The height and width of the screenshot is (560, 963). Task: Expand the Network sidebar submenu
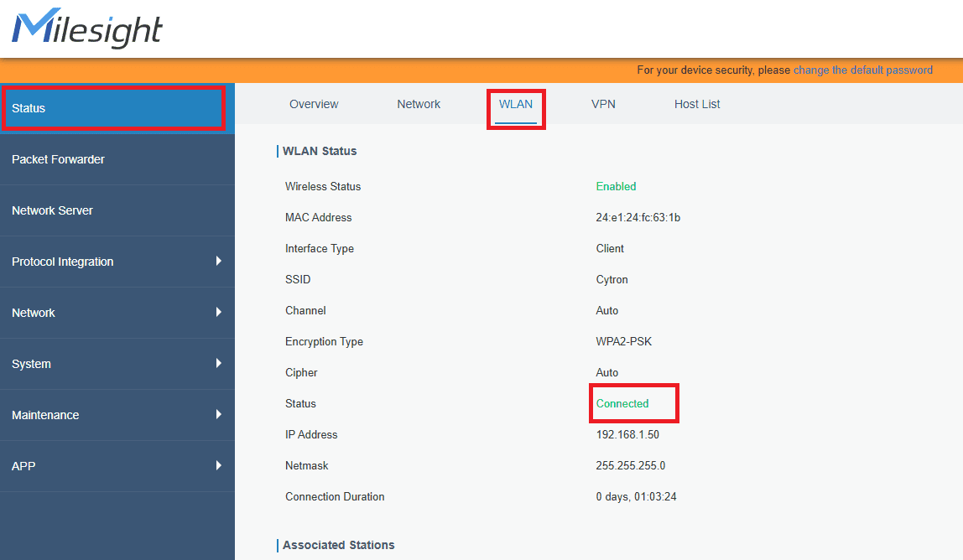(x=220, y=313)
